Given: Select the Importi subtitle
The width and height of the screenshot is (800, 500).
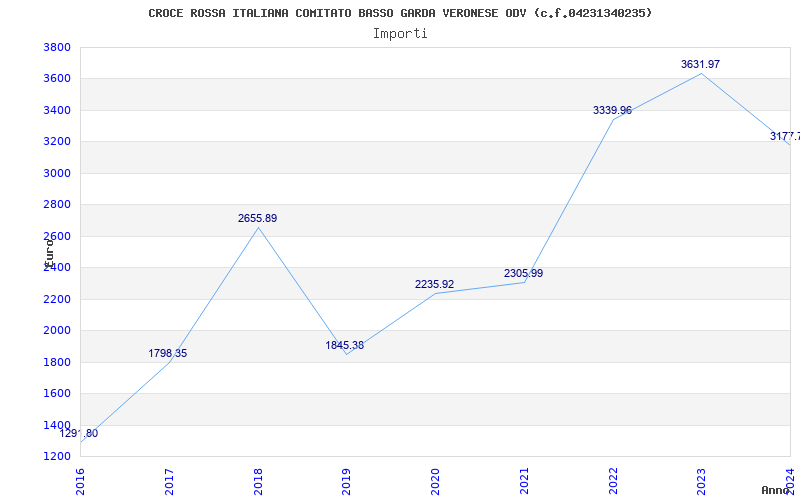Looking at the screenshot, I should [400, 34].
